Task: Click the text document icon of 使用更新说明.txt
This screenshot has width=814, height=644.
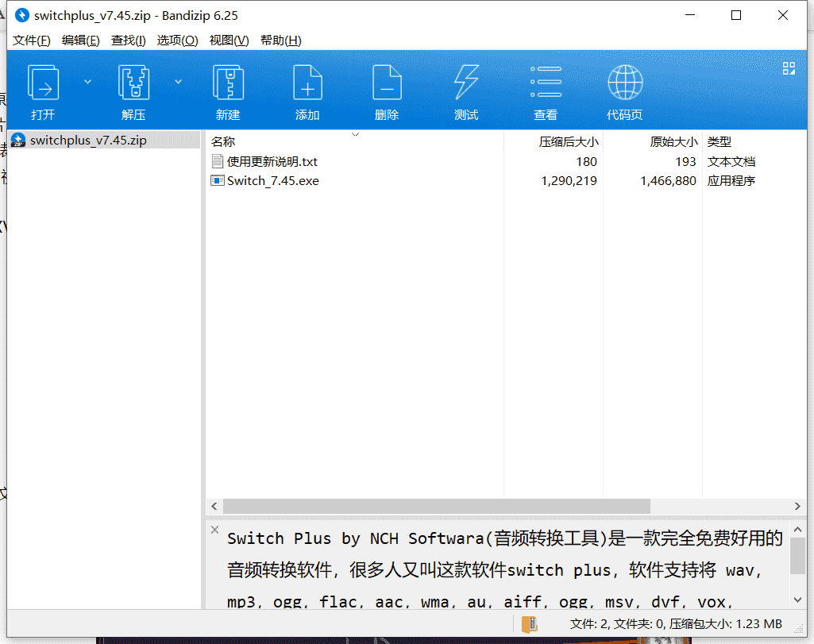Action: pos(218,161)
